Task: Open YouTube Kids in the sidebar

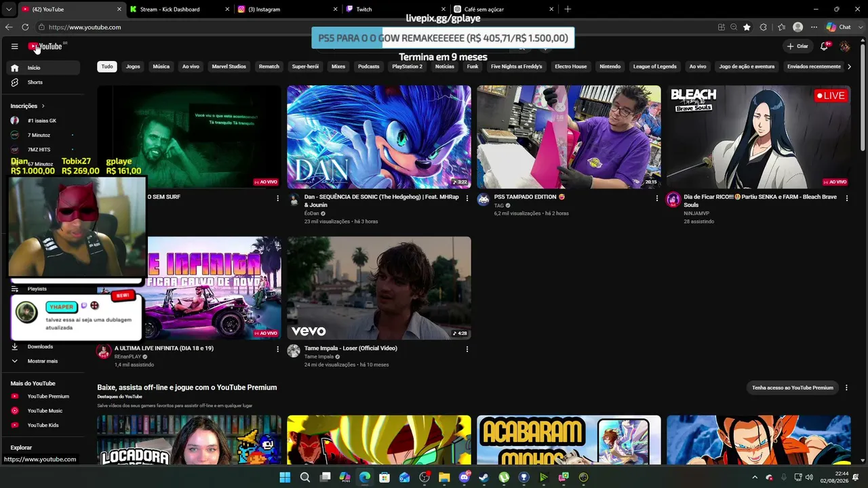Action: click(x=43, y=425)
